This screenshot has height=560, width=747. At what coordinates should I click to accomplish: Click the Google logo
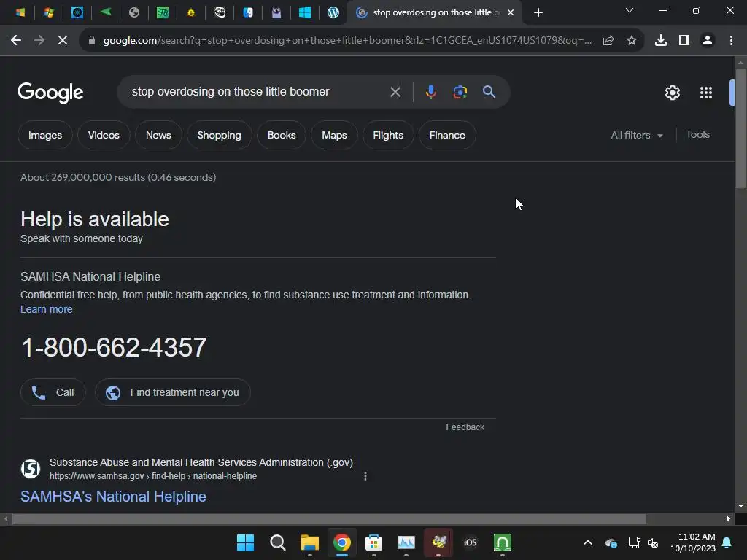[50, 93]
